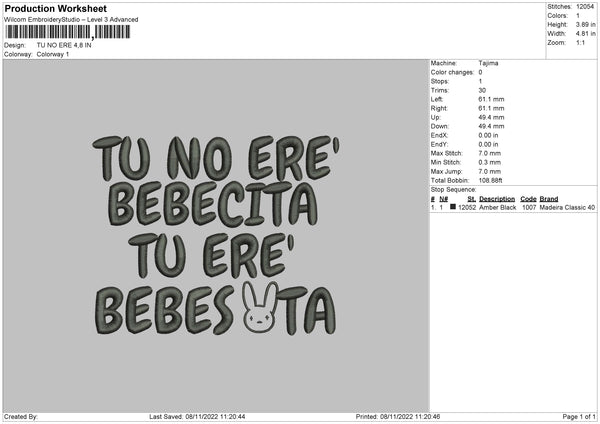Click the Madeira Classic 40 brand entry
The width and height of the screenshot is (600, 424).
click(x=567, y=208)
